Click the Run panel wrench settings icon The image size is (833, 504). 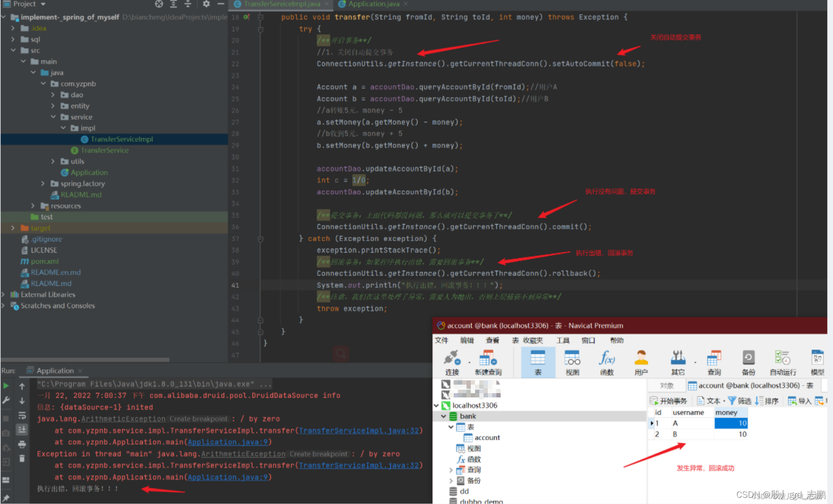(x=6, y=400)
